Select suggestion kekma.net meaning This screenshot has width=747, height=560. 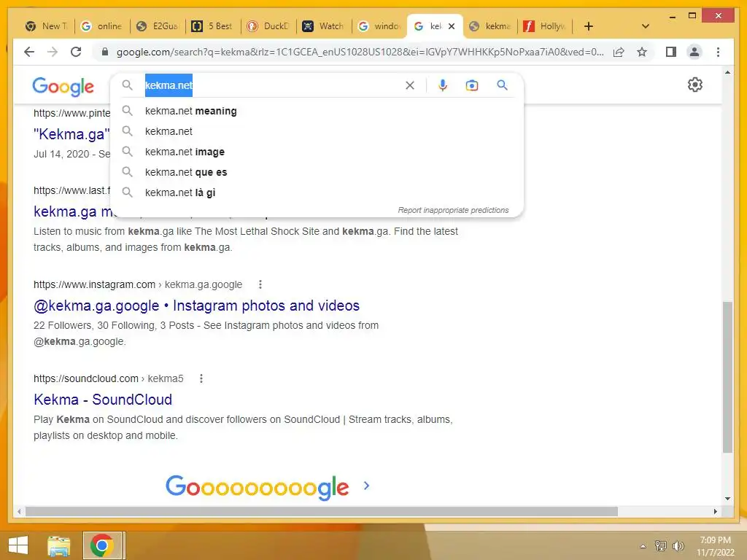coord(317,111)
